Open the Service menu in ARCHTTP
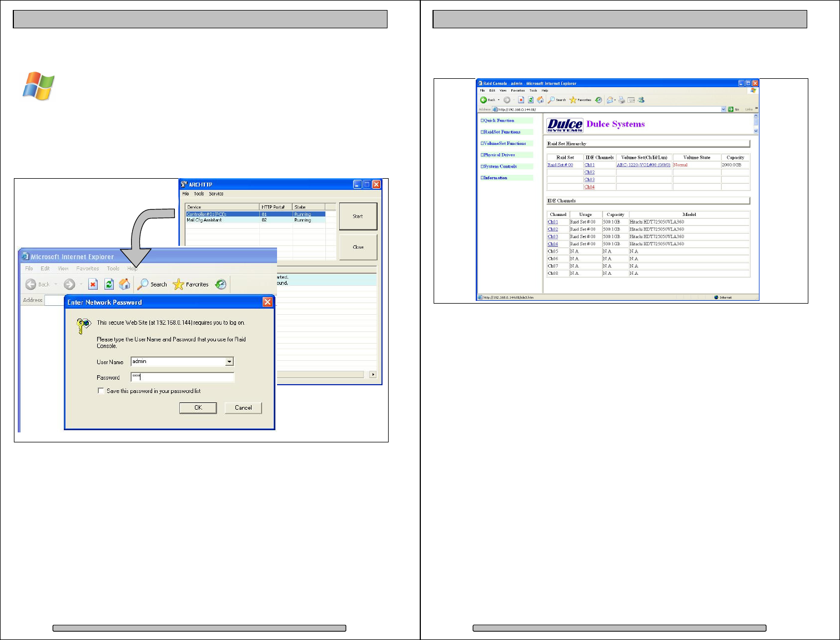Viewport: 840px width, 640px height. point(216,194)
